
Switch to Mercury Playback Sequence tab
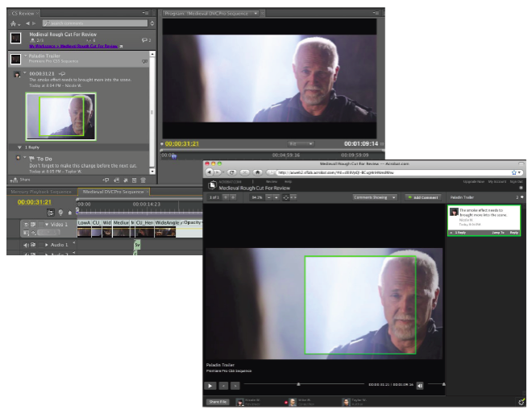[x=41, y=192]
